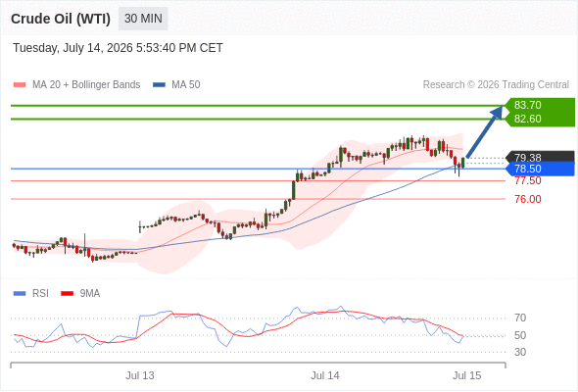
Task: Click the MA 50 blue legend swatch
Action: 159,85
